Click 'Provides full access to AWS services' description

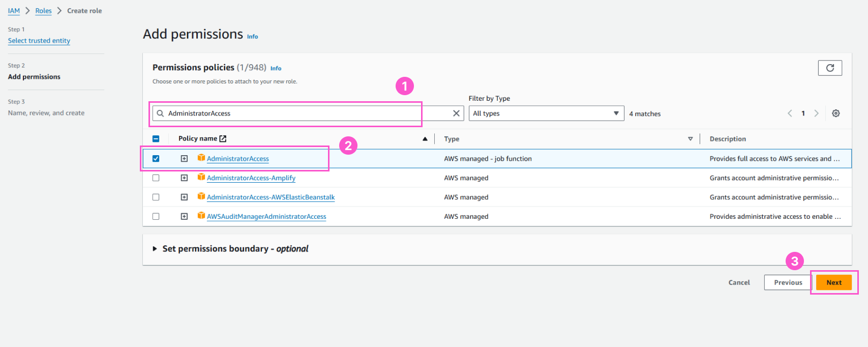(774, 159)
